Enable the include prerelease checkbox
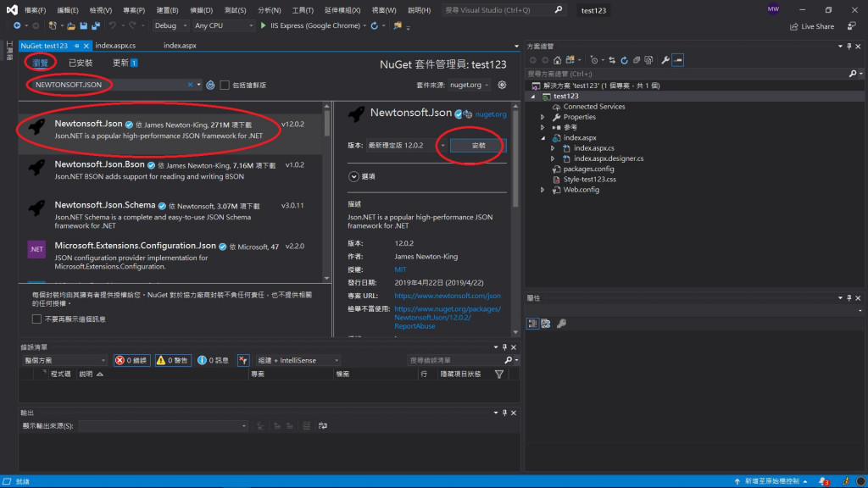Image resolution: width=868 pixels, height=488 pixels. pos(224,85)
